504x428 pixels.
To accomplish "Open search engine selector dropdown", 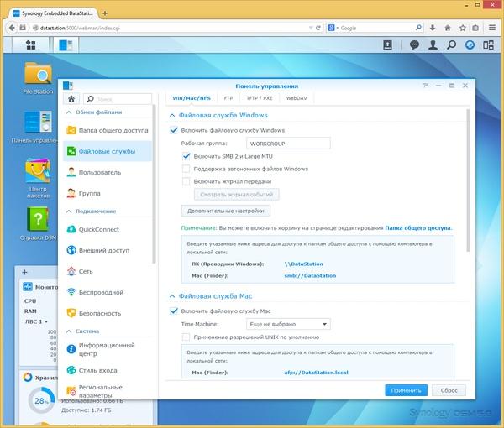I will [x=333, y=28].
